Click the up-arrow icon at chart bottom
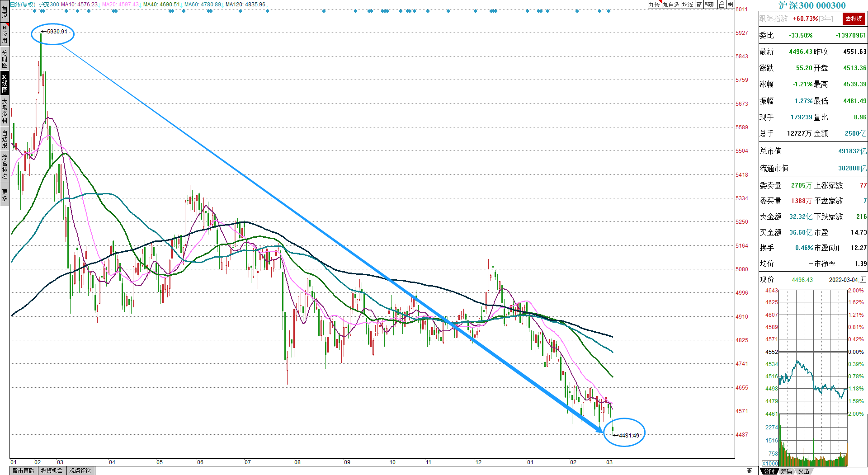 (x=749, y=470)
